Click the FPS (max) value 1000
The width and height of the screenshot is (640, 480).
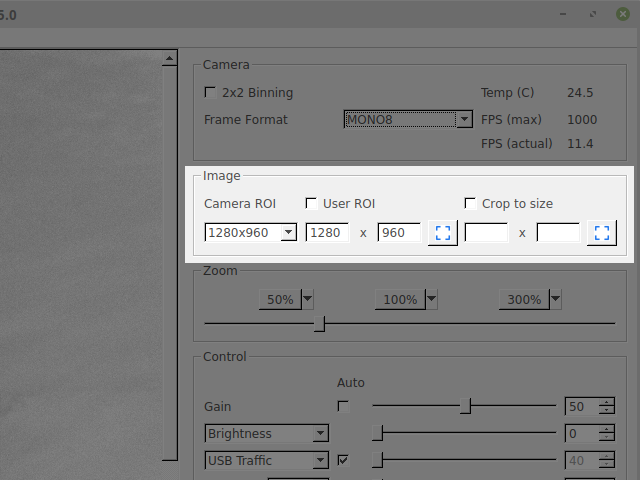(x=582, y=120)
